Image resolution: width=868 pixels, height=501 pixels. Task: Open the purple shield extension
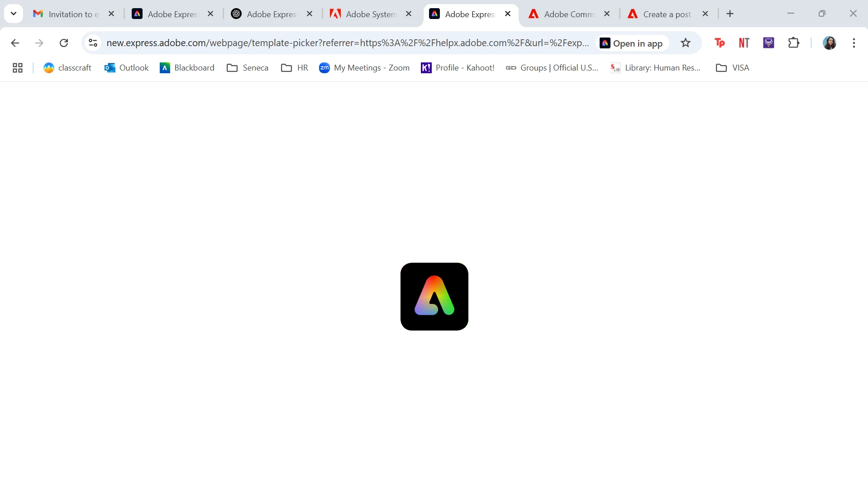point(768,43)
